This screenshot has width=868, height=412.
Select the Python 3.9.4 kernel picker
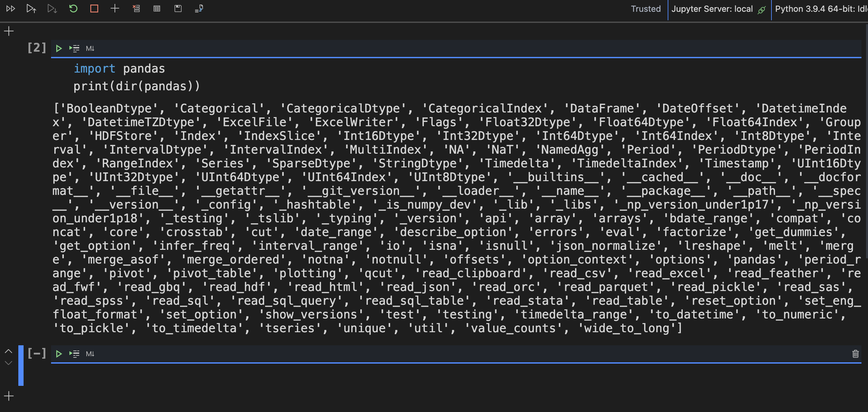pos(821,9)
